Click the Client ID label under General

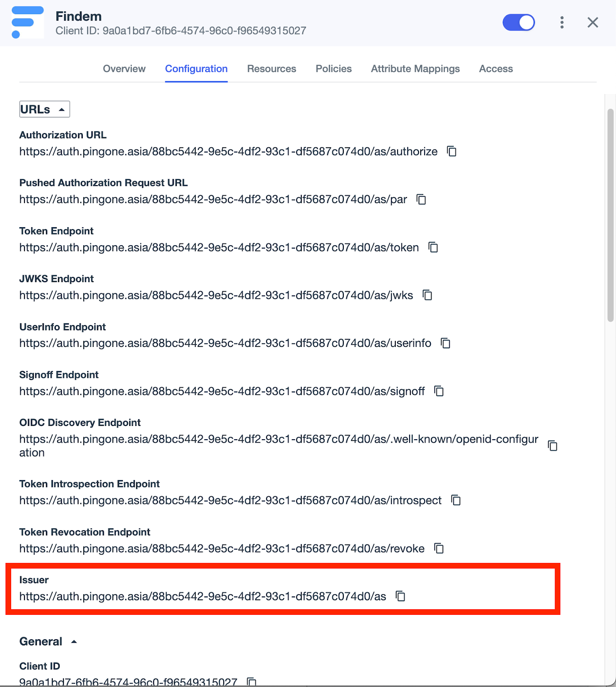click(39, 666)
